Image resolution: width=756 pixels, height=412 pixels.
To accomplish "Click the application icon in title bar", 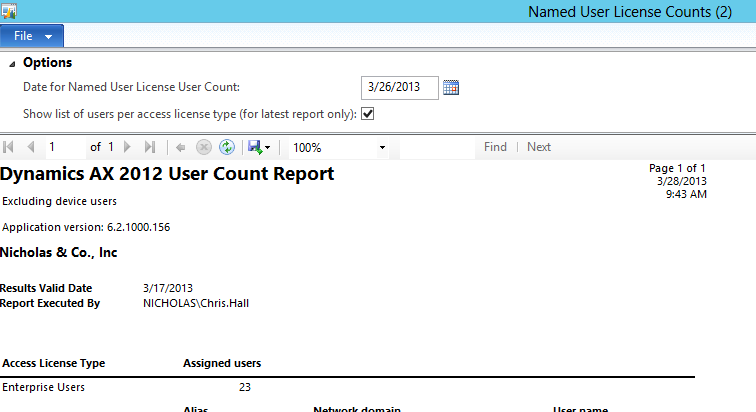I will [9, 11].
